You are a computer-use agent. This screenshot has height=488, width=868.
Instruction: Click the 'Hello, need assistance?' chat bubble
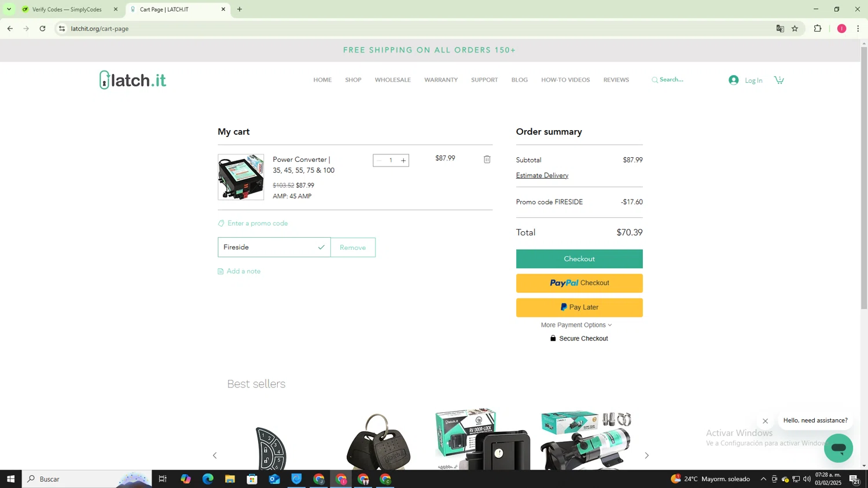(815, 420)
